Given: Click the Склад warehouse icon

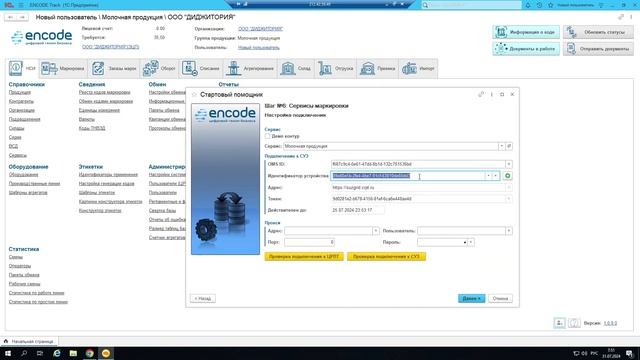Looking at the screenshot, I should (x=288, y=69).
